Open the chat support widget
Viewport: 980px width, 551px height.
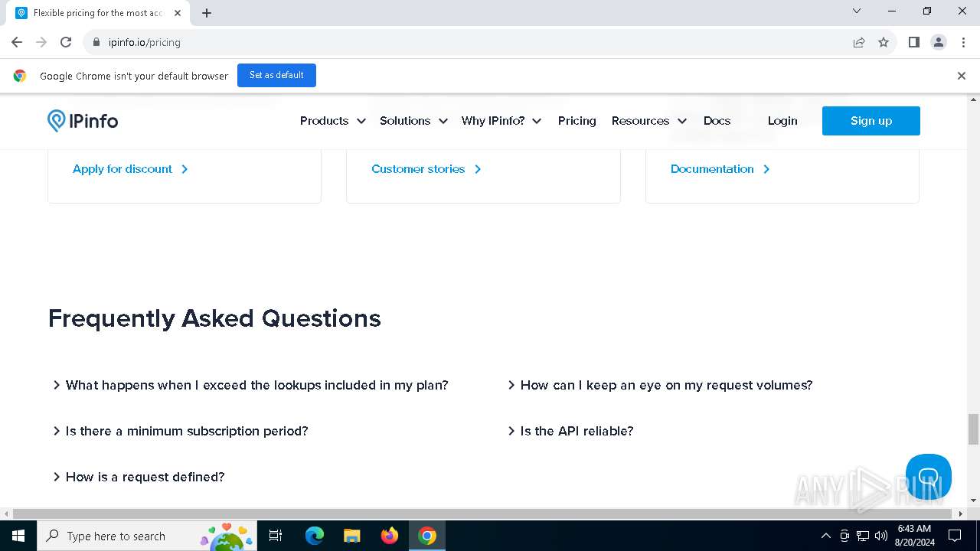coord(928,476)
